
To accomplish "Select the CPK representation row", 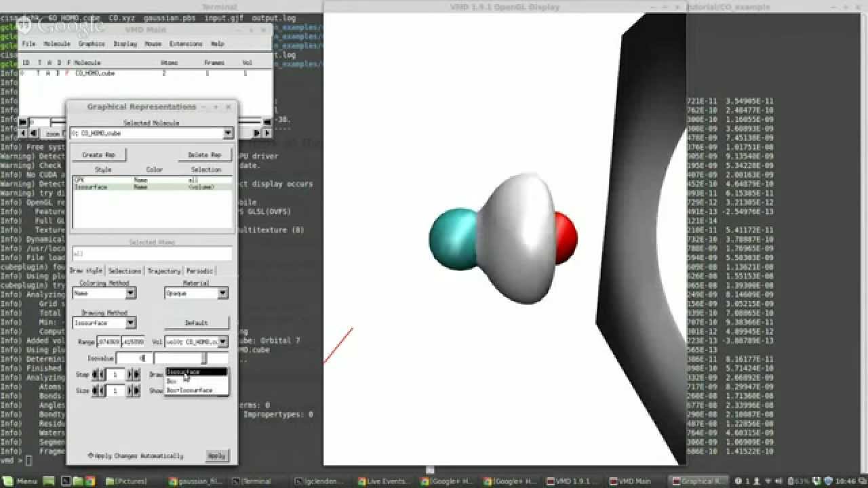I will (152, 180).
